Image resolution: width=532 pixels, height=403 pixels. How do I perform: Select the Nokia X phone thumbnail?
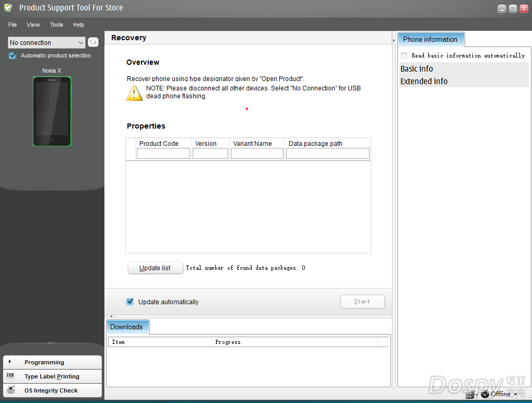click(52, 111)
